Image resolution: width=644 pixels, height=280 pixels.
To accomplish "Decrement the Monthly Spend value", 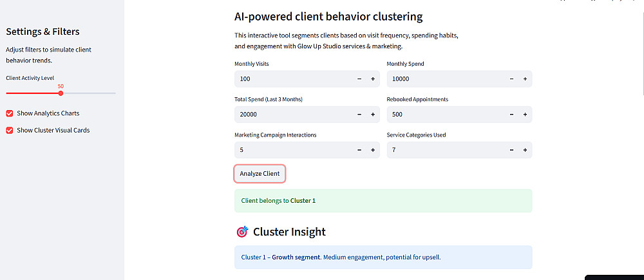I will point(511,79).
